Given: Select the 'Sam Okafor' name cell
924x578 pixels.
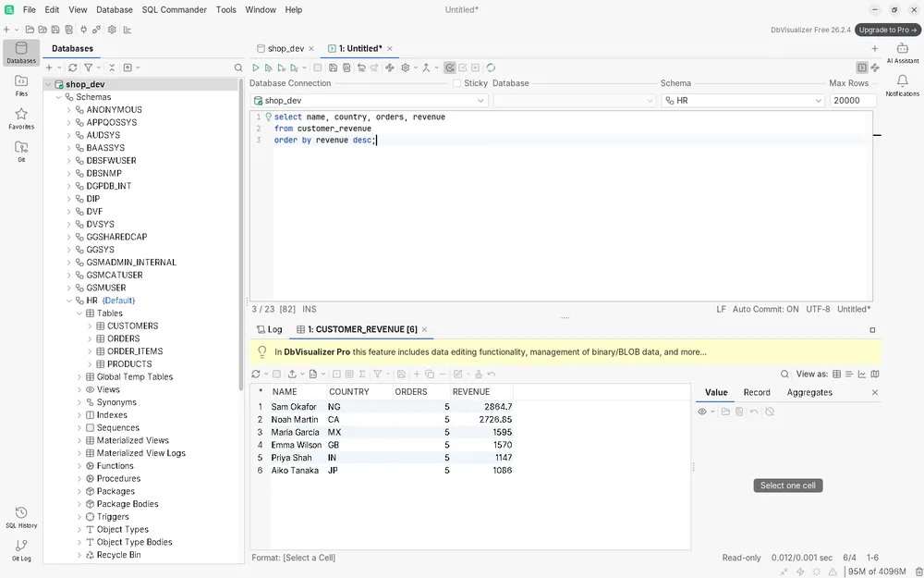Looking at the screenshot, I should [298, 407].
